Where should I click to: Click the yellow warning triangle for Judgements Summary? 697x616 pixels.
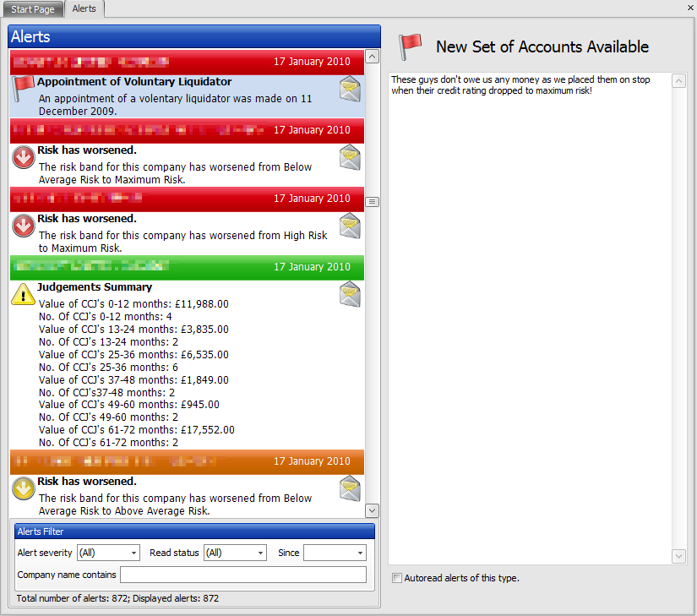(24, 294)
